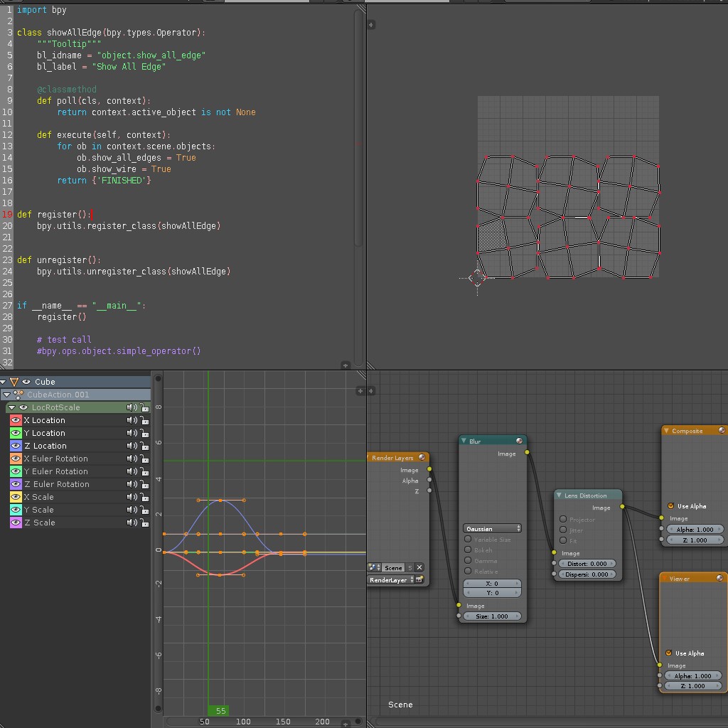728x728 pixels.
Task: Click the padlock icon next to Z Scale channel
Action: tap(144, 523)
